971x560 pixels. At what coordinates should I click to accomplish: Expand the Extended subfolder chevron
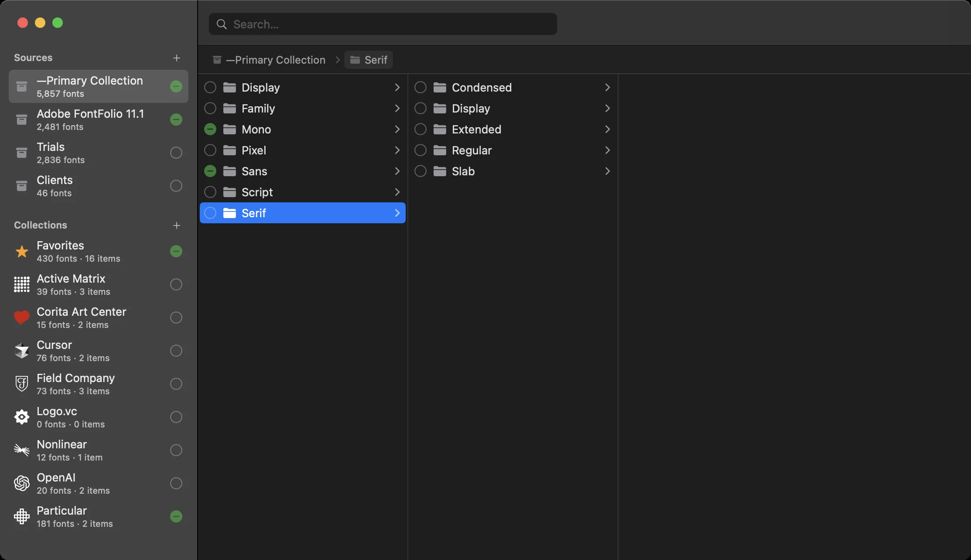607,130
